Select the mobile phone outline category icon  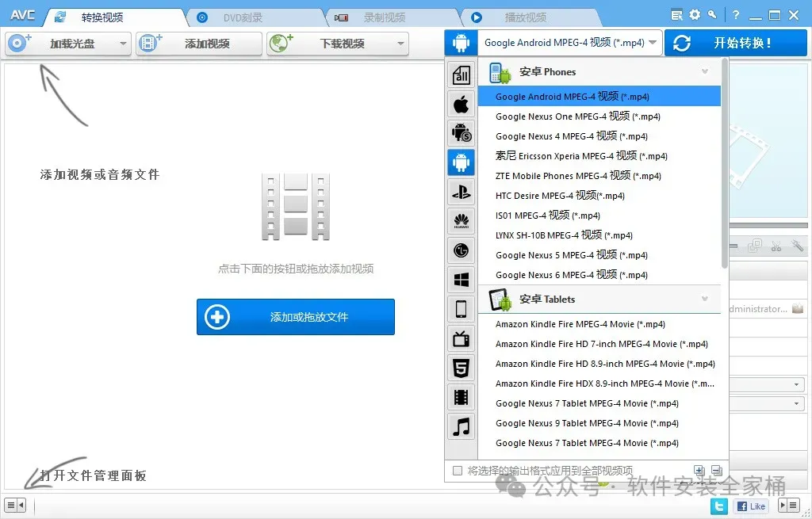pos(461,309)
